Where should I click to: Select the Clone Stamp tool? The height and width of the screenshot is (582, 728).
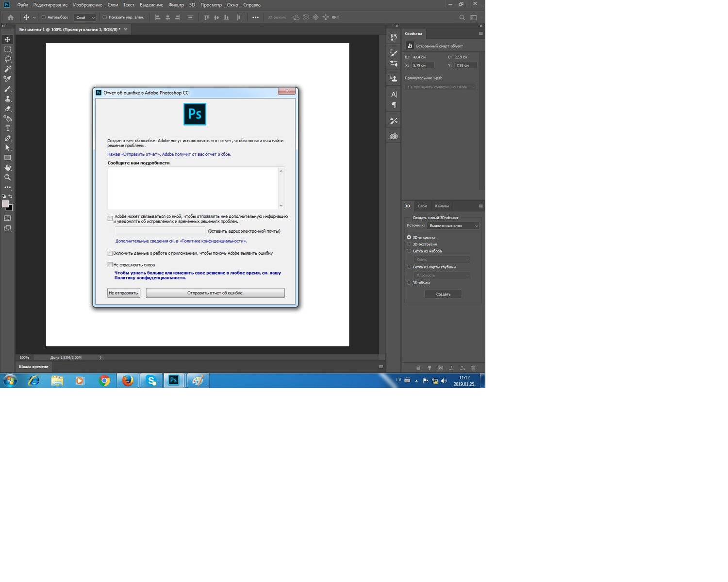pos(7,98)
